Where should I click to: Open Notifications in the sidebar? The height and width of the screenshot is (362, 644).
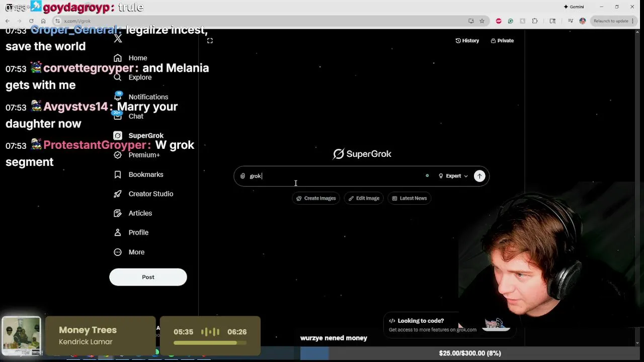pos(141,97)
